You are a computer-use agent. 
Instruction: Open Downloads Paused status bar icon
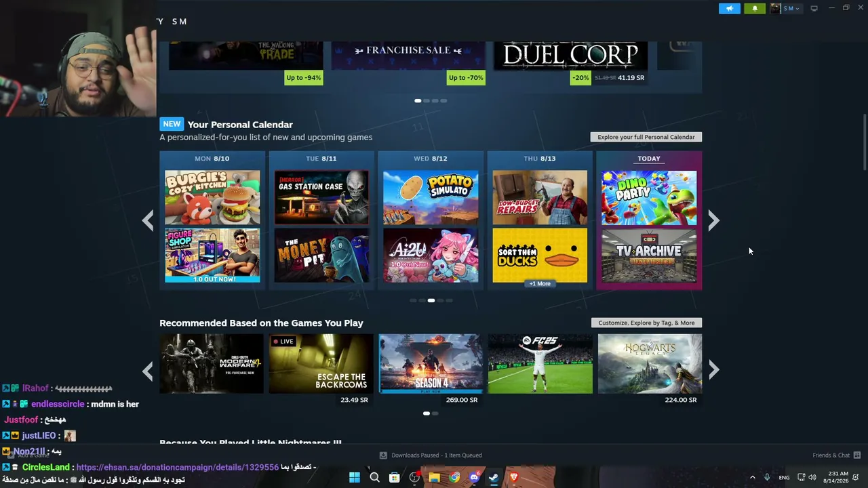[383, 455]
